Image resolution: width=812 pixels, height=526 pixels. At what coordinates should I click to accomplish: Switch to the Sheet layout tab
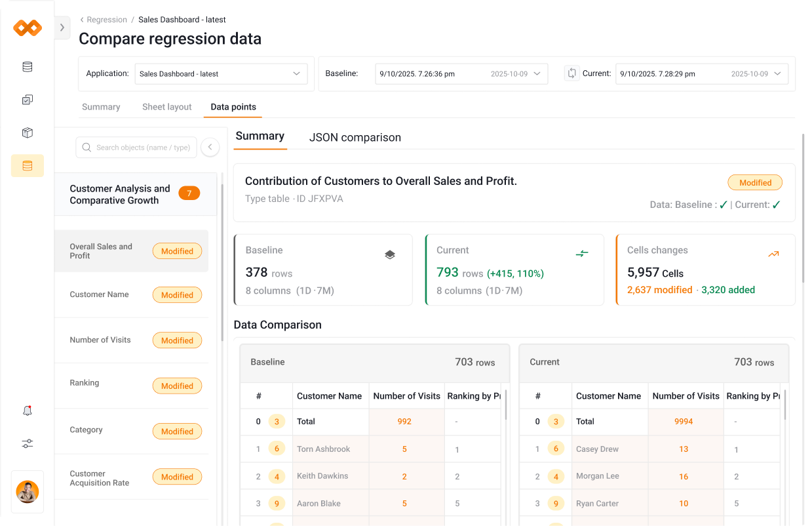[166, 106]
